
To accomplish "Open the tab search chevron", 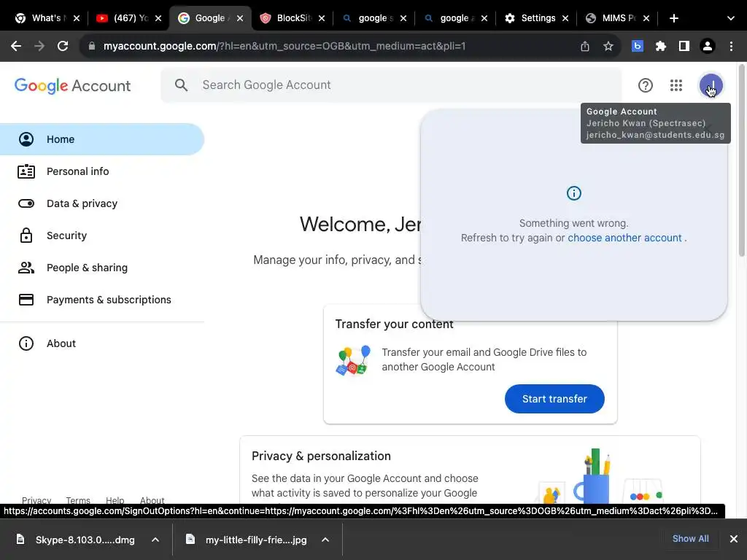I will coord(731,18).
